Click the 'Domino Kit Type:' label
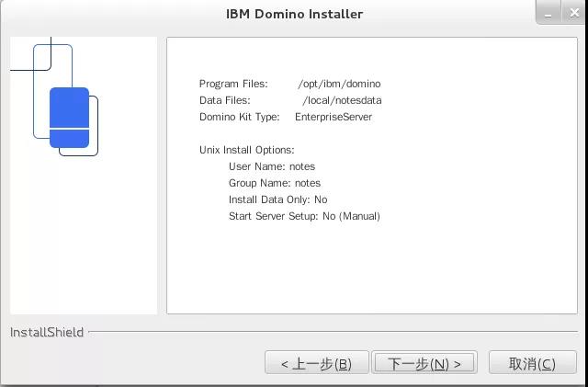588x387 pixels. point(240,117)
